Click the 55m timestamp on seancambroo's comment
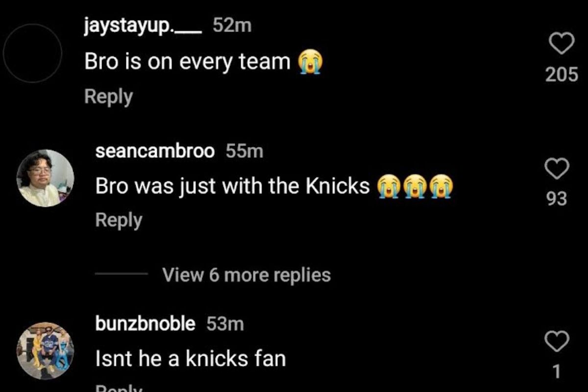Image resolution: width=588 pixels, height=392 pixels. click(245, 151)
